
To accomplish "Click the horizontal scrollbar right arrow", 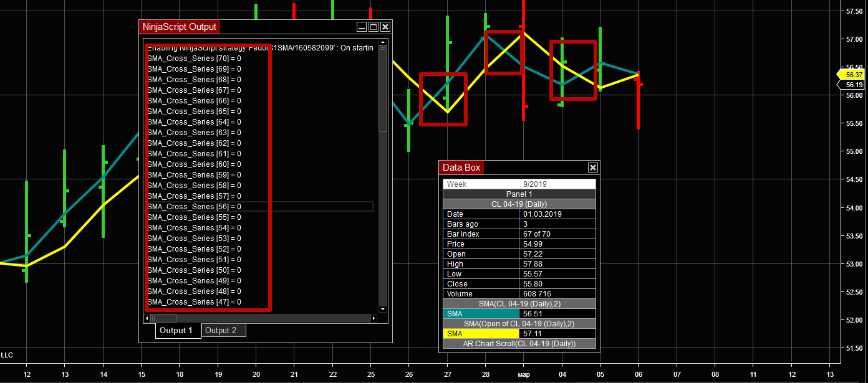I will tap(374, 318).
